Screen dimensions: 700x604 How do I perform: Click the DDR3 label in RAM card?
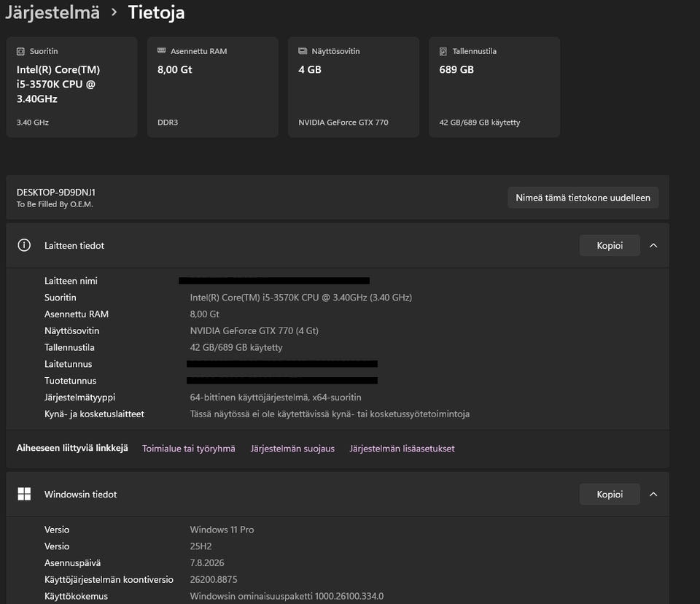(168, 123)
